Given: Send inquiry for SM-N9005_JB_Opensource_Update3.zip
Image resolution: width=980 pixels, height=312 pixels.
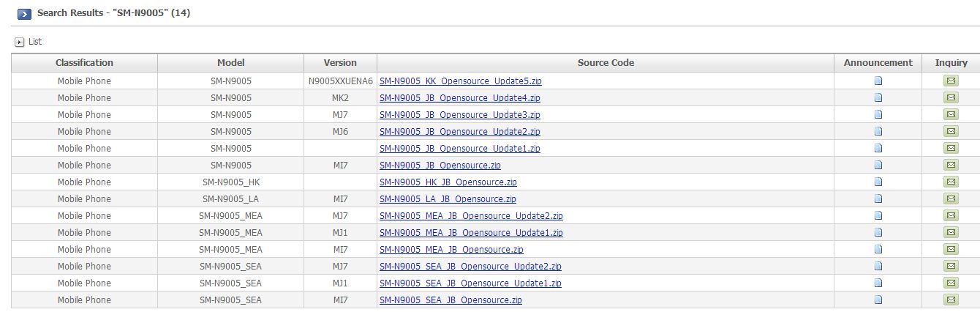Looking at the screenshot, I should tap(951, 115).
